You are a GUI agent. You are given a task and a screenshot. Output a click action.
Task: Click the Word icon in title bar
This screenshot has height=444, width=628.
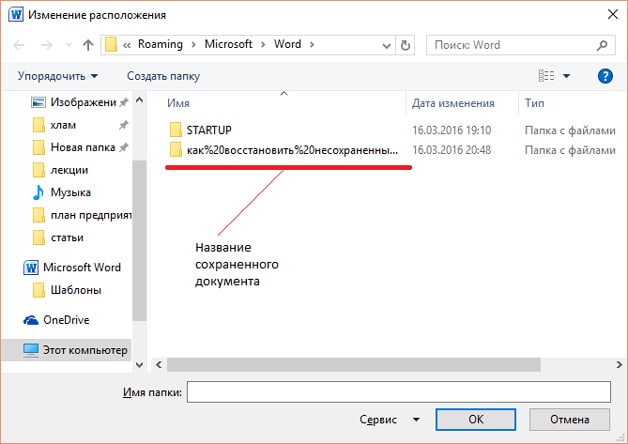pos(16,15)
